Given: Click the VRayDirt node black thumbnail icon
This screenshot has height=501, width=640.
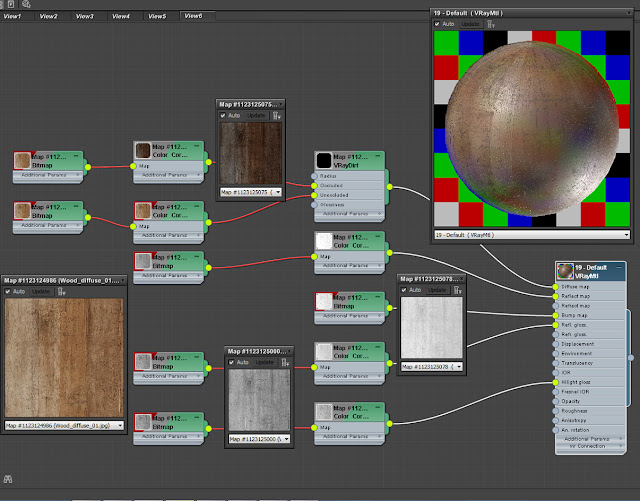Looking at the screenshot, I should pos(323,160).
